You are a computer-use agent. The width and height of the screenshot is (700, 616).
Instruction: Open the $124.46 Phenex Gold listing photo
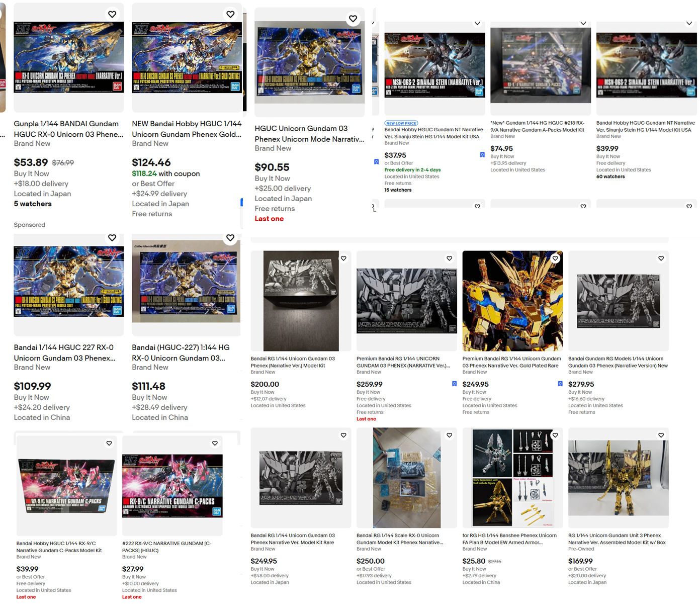(187, 57)
